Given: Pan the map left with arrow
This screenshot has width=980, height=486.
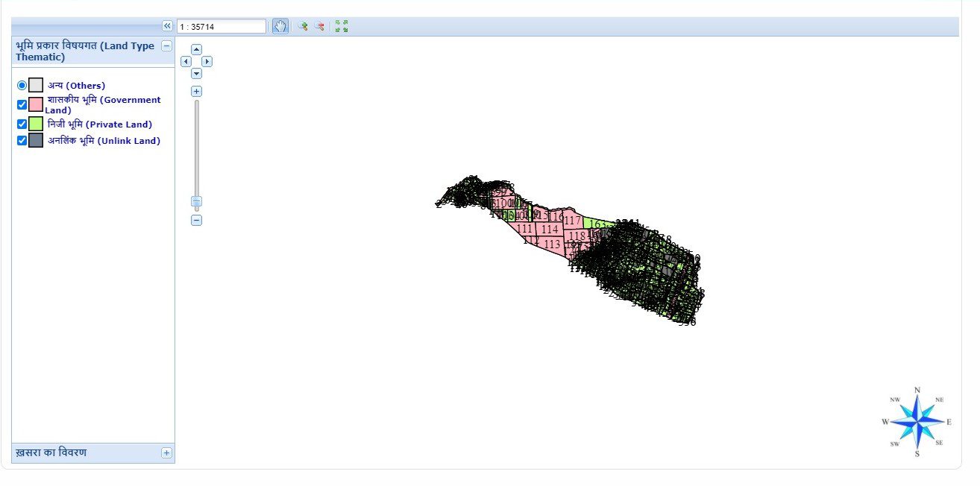Looking at the screenshot, I should tap(186, 62).
